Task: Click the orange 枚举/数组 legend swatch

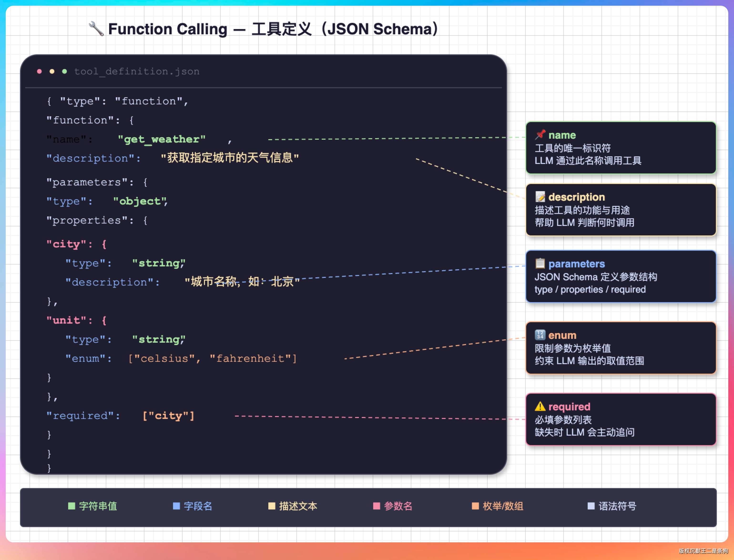Action: click(x=475, y=506)
